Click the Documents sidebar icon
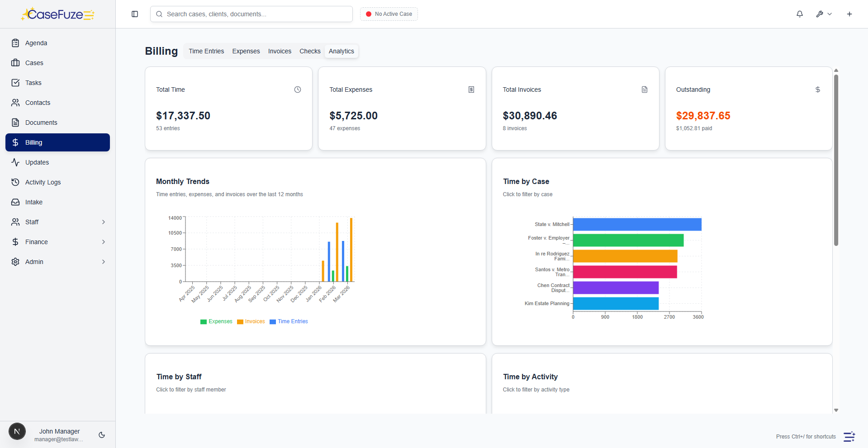The image size is (868, 448). pos(15,123)
